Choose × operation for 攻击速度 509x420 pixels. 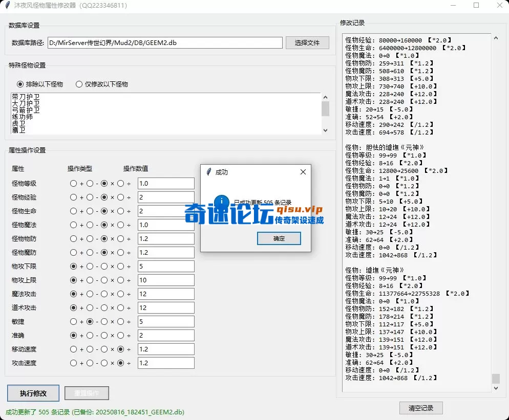104,363
